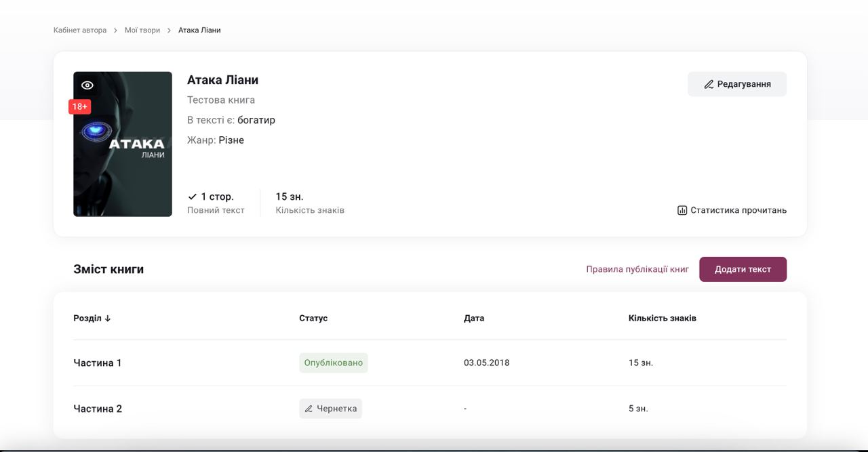Click the 15 зн. count near Кількість знаків label

(290, 197)
